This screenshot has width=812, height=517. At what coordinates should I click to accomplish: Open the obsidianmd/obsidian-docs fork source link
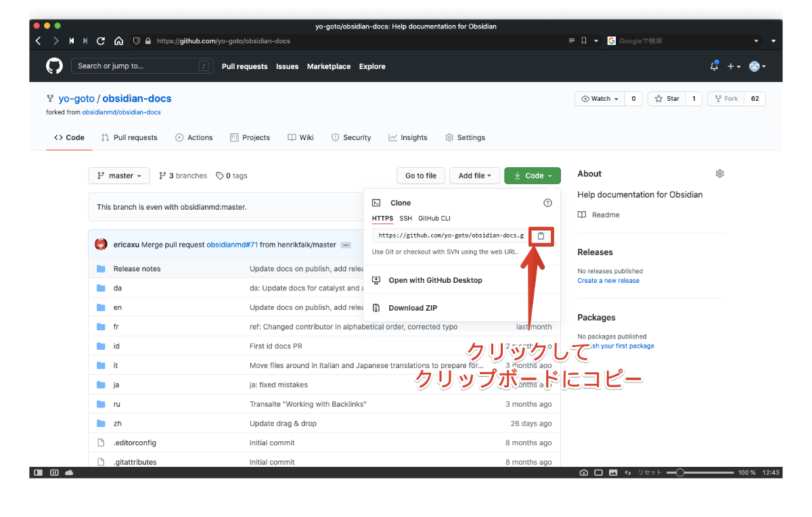coord(121,112)
